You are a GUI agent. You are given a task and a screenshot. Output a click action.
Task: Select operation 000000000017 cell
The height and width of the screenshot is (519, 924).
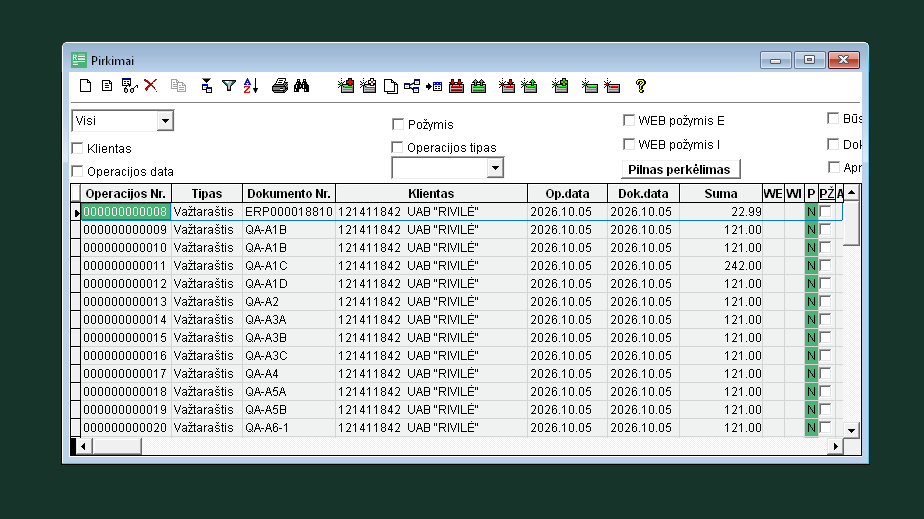click(126, 373)
